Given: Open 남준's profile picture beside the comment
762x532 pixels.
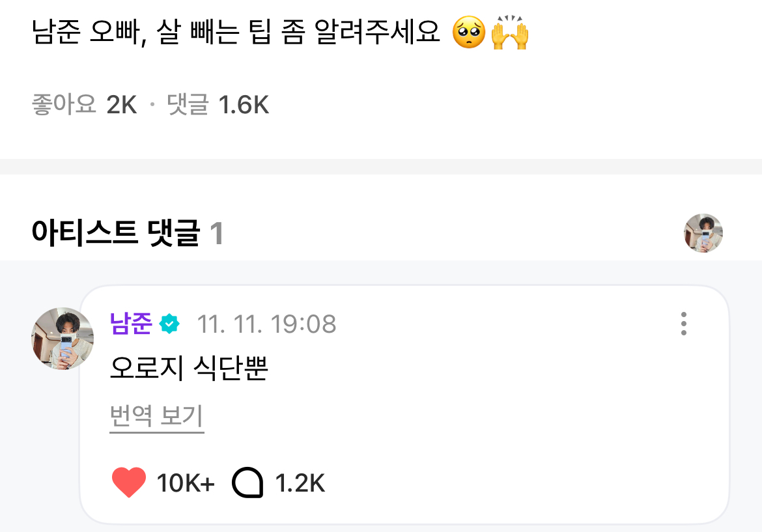Looking at the screenshot, I should coord(63,339).
